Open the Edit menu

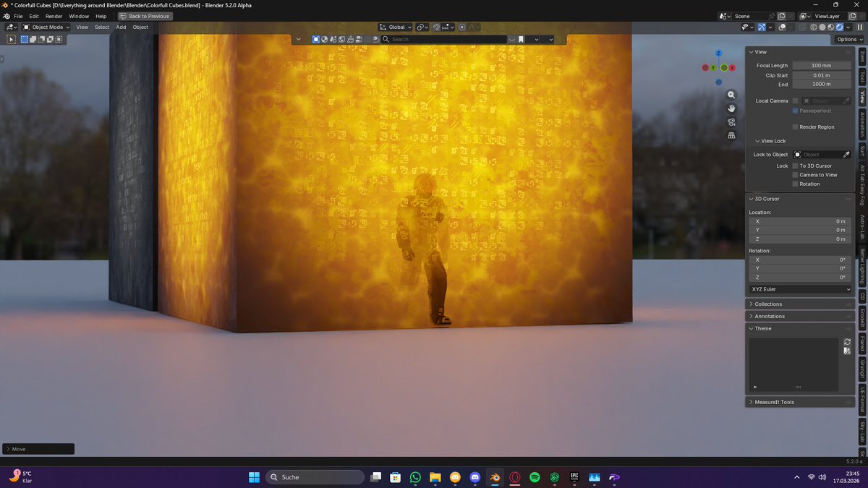34,16
